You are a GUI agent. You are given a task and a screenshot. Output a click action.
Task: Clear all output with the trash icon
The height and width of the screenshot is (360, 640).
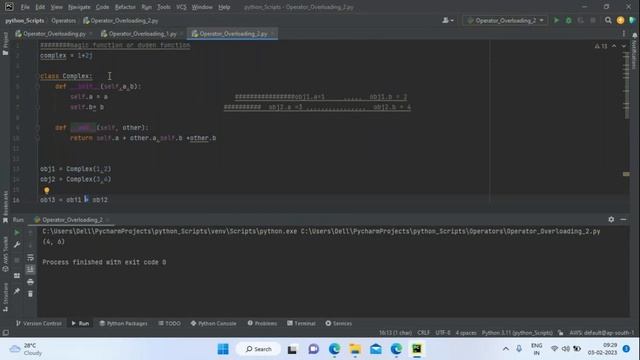point(30,293)
